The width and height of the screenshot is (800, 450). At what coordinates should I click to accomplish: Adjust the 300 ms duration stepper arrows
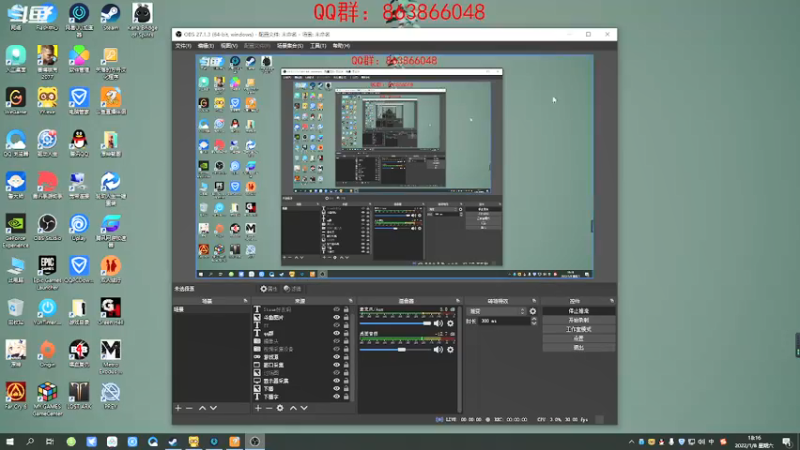click(534, 321)
